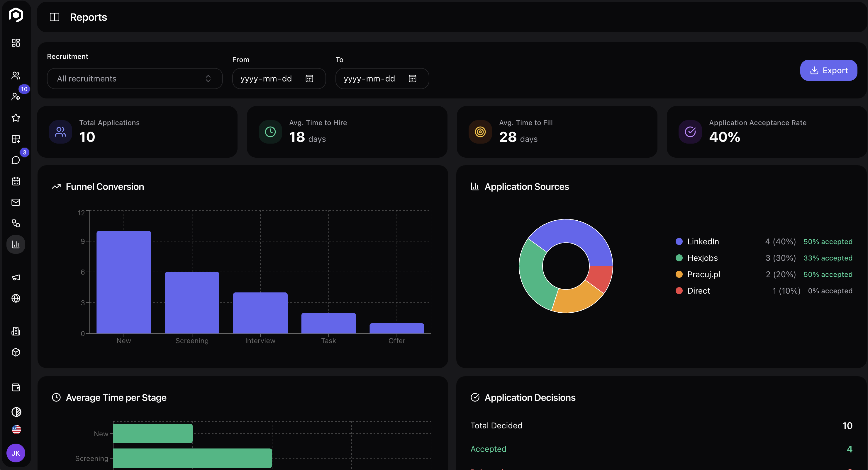Open the From date calendar picker

point(309,79)
